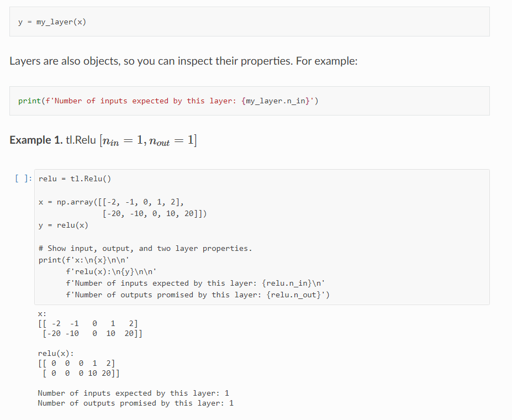
Task: Place cursor on "relu = tl.Relu()" line
Action: tap(75, 179)
